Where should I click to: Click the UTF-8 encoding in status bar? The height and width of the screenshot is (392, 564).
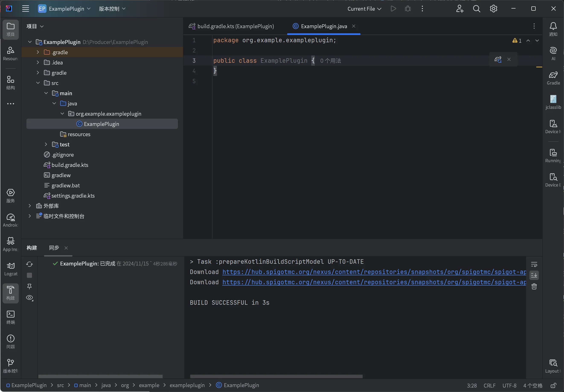point(509,386)
